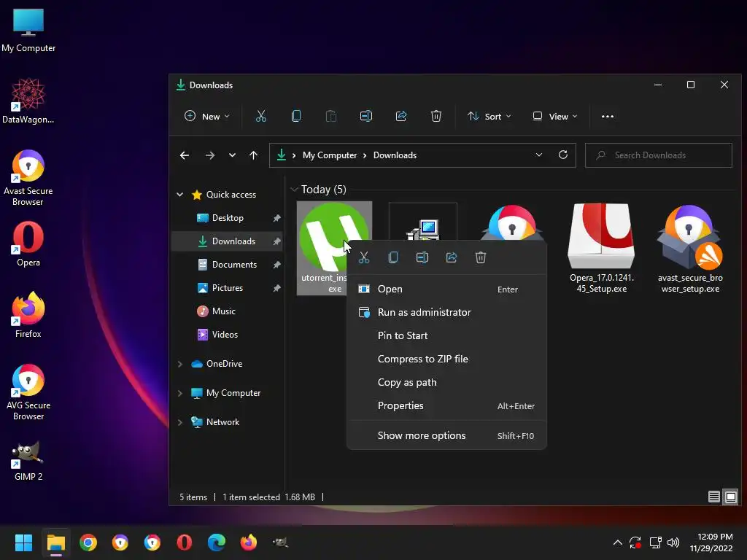747x560 pixels.
Task: Open the New item dropdown
Action: click(206, 116)
